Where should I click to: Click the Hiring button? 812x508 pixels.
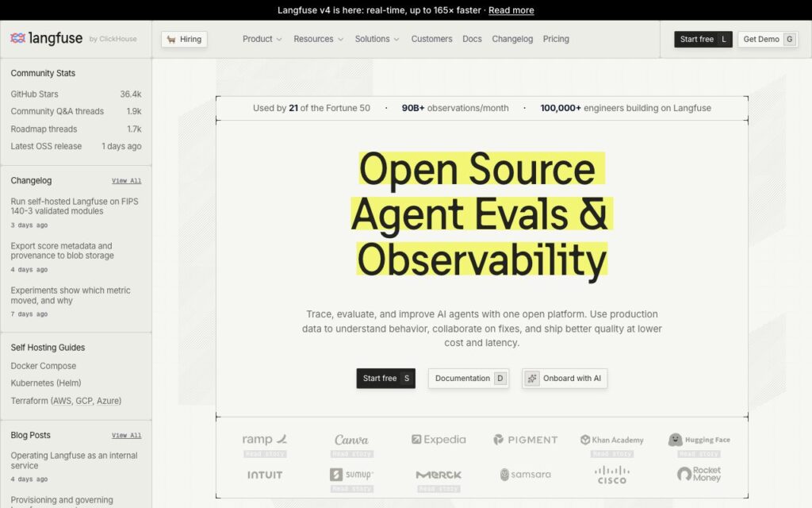(x=184, y=40)
